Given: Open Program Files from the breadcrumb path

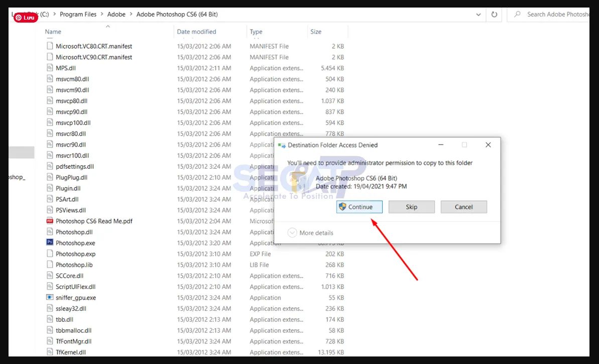Looking at the screenshot, I should [78, 14].
